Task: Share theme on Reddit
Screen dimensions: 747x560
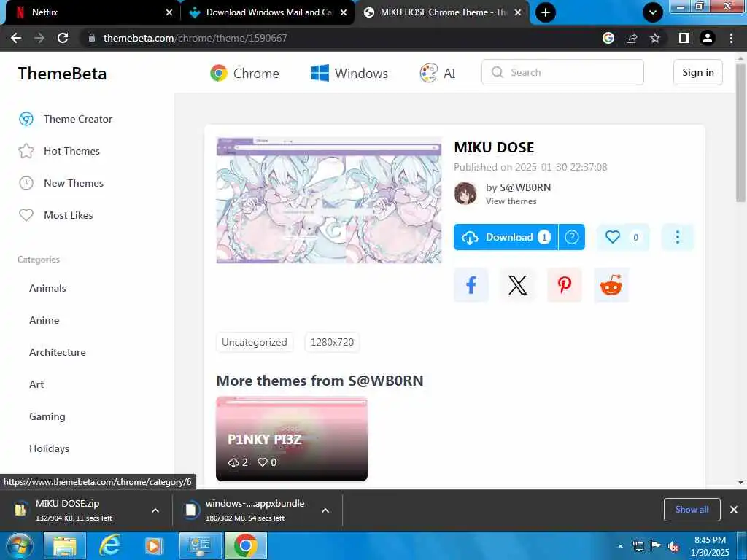Action: click(x=611, y=285)
